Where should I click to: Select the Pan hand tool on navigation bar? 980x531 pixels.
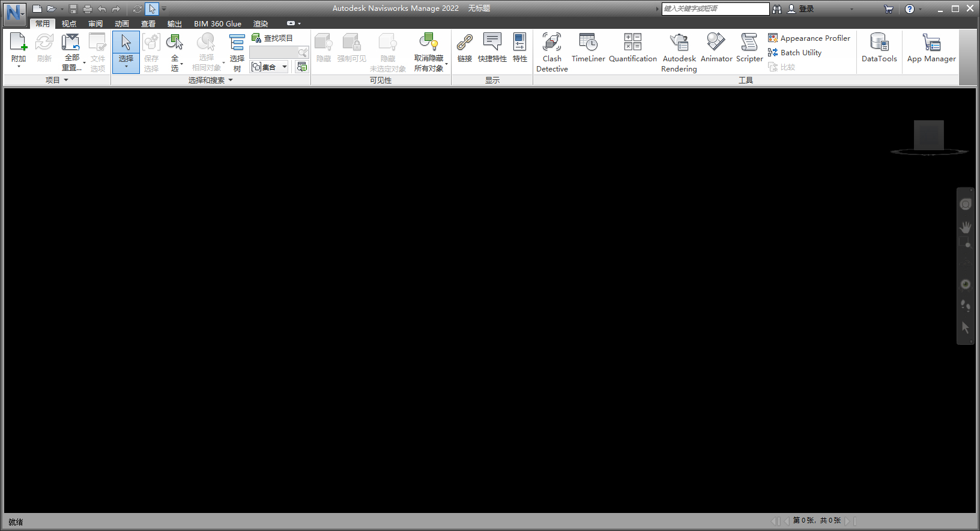click(x=966, y=227)
